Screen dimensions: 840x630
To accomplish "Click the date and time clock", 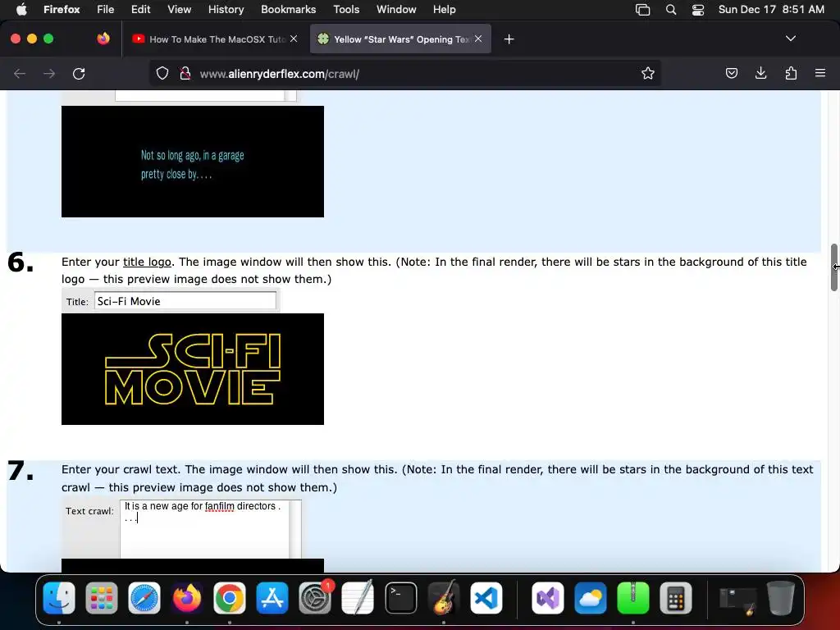I will pos(771,9).
